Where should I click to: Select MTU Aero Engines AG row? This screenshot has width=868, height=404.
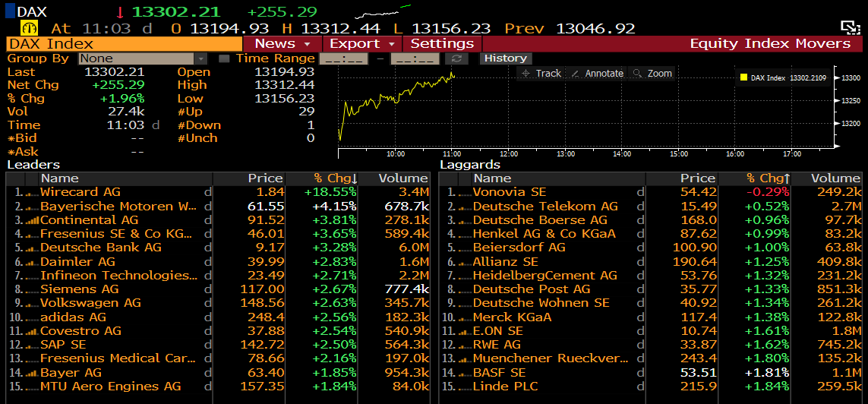click(217, 387)
